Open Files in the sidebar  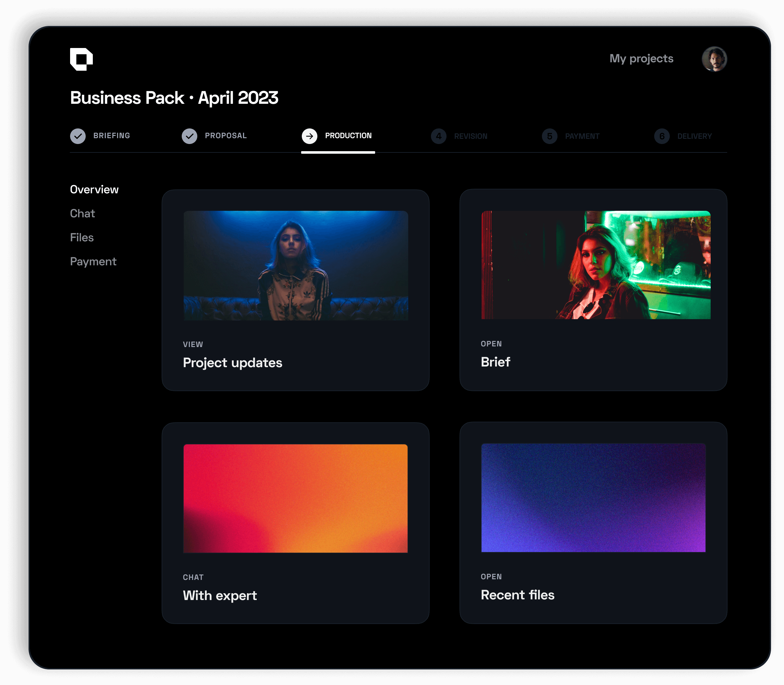point(82,237)
